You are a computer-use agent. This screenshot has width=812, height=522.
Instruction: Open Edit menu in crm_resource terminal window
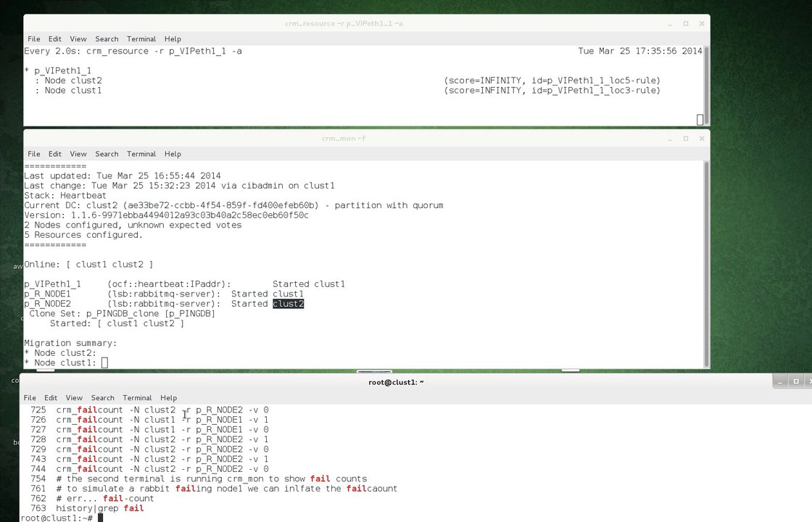pos(55,39)
